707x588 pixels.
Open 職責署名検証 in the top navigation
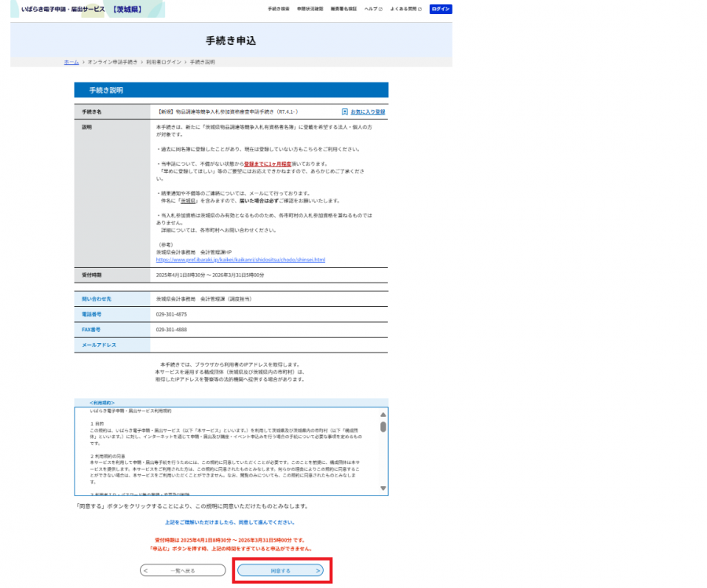[343, 9]
